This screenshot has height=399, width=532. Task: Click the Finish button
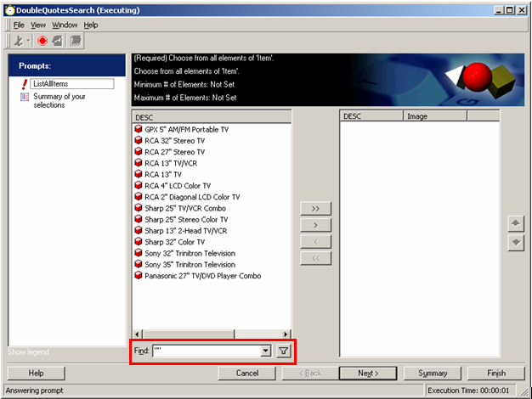(x=496, y=374)
